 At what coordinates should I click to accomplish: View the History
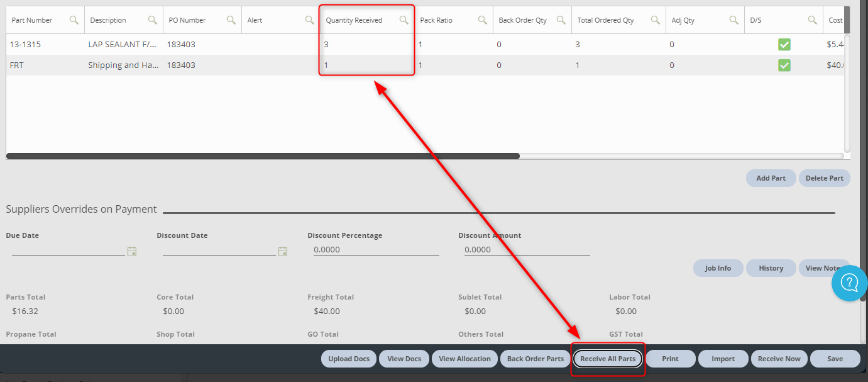[771, 268]
